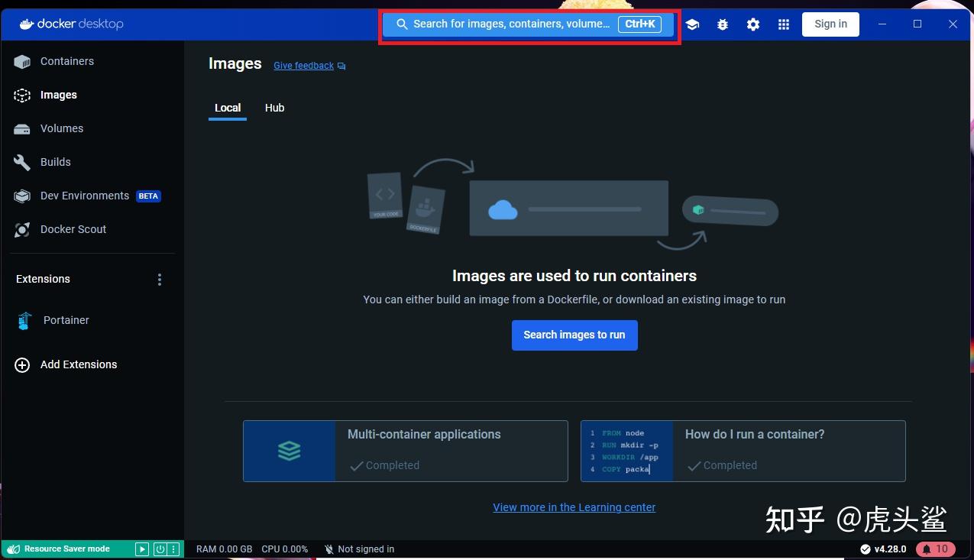
Task: Click the Extensions section heading
Action: (43, 279)
